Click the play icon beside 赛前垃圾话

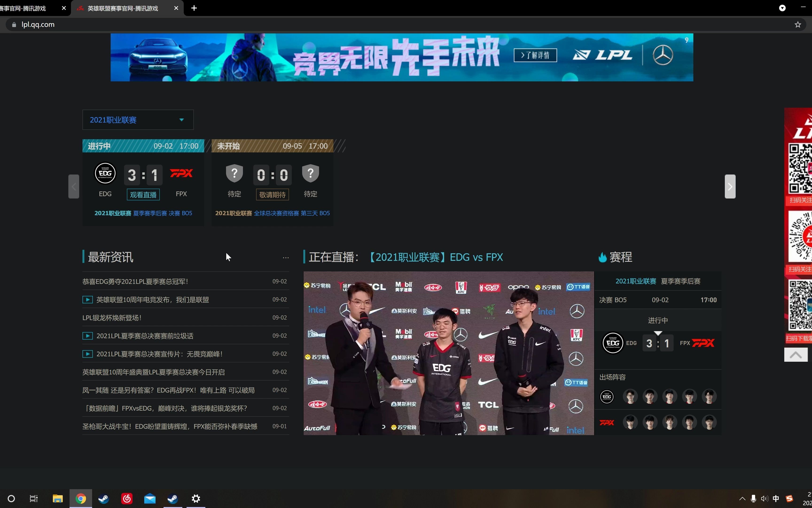[88, 336]
